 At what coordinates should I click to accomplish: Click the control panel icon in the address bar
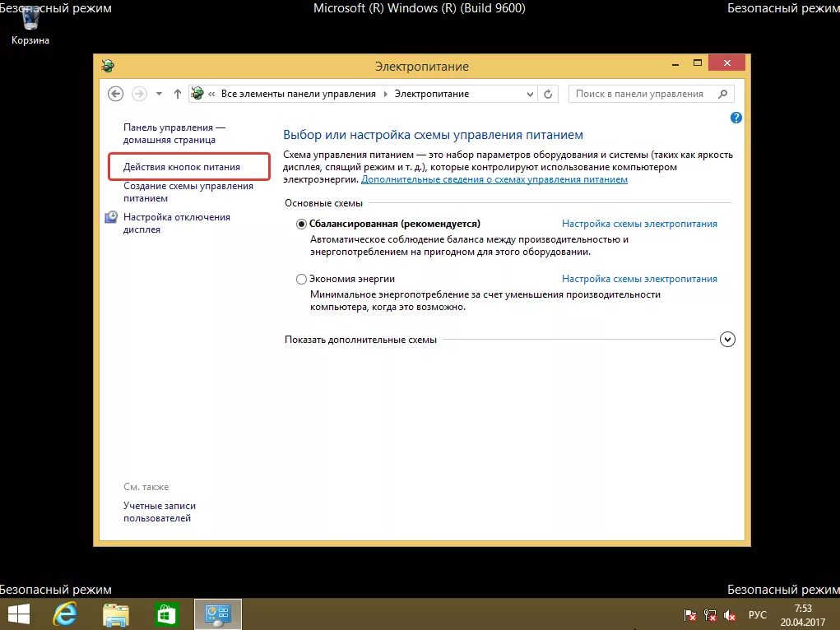click(197, 94)
